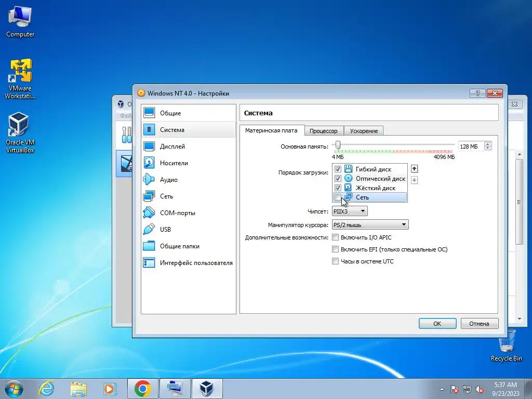Switch to Материнская плата tab

[x=271, y=130]
